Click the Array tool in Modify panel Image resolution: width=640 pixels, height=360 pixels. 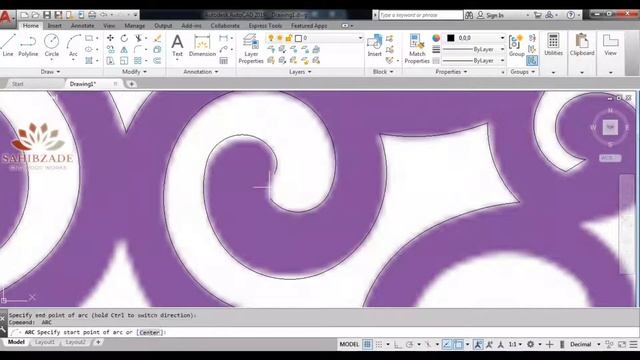click(x=138, y=61)
